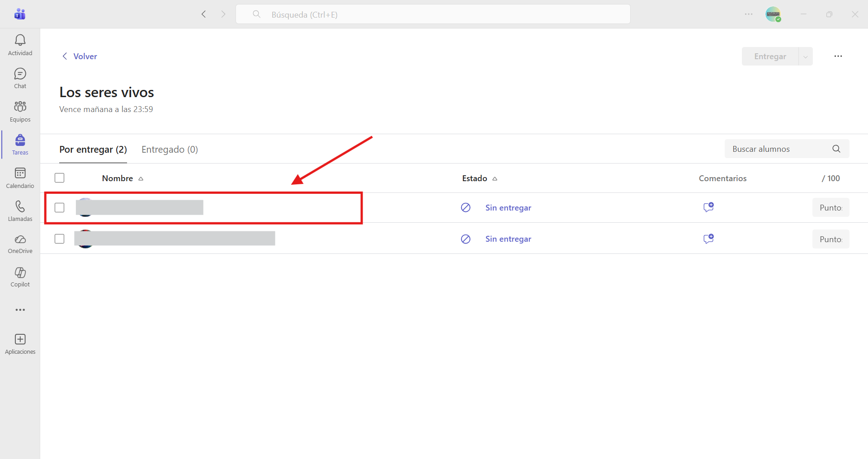The height and width of the screenshot is (459, 868).
Task: Click Sin entregar for second student
Action: pos(508,239)
